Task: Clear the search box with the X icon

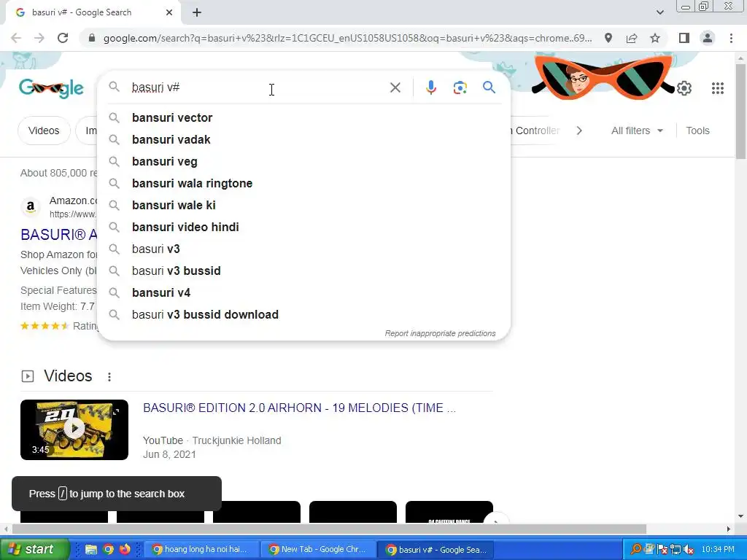Action: pyautogui.click(x=395, y=87)
